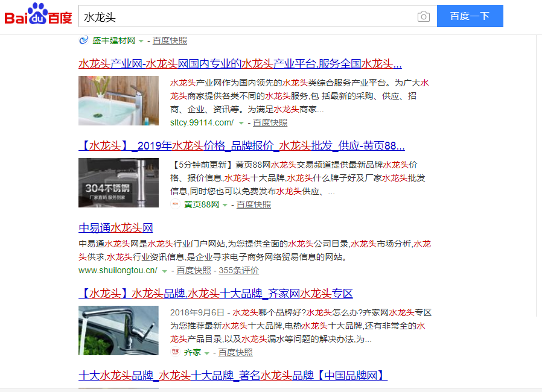Open the 水龙头产业网 result title
This screenshot has height=392, width=542.
[x=240, y=64]
